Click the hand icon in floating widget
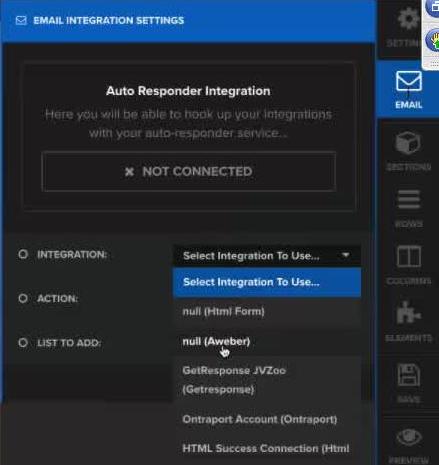The image size is (439, 465). click(x=434, y=40)
